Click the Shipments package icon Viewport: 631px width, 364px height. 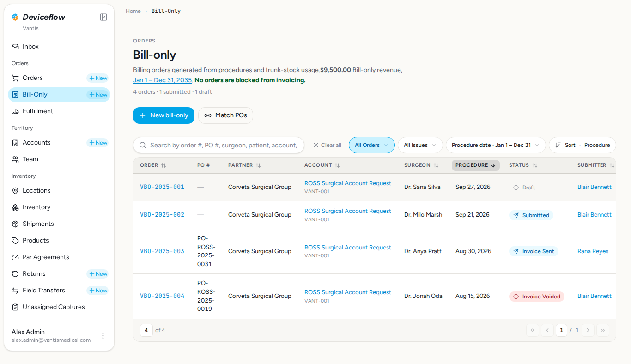[x=15, y=224]
